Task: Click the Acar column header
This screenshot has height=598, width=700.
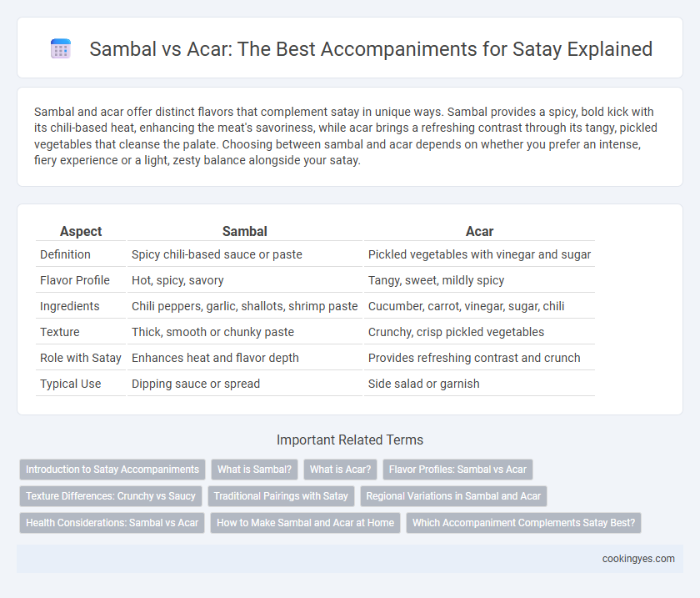Action: pos(479,231)
